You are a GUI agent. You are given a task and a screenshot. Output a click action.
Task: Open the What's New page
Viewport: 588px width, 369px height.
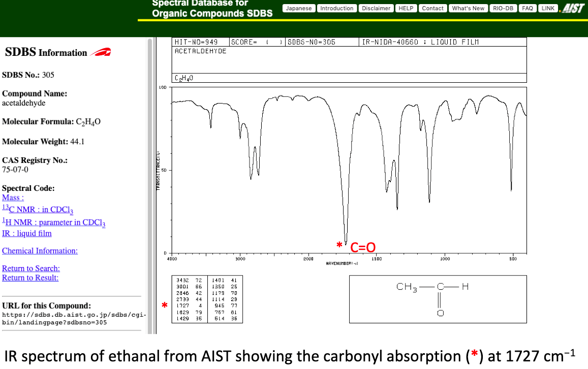coord(468,9)
